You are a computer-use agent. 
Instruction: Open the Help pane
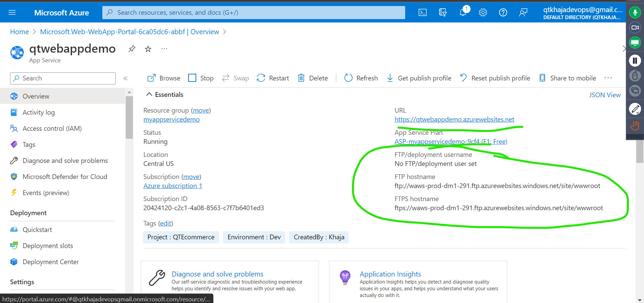pyautogui.click(x=503, y=12)
